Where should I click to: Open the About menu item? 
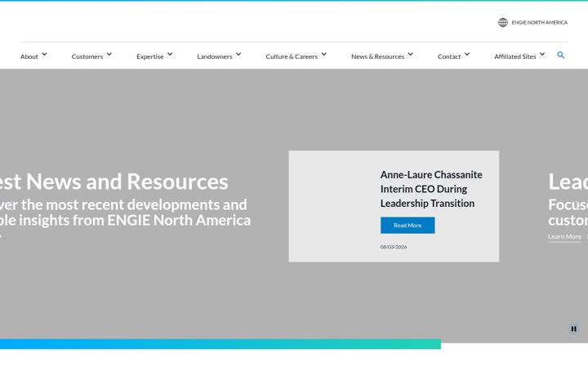(29, 56)
